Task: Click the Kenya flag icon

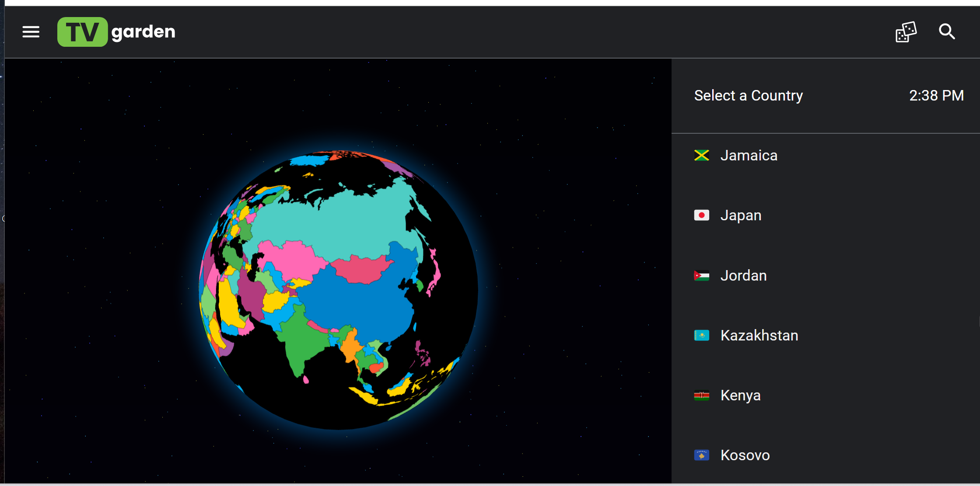Action: pos(701,396)
